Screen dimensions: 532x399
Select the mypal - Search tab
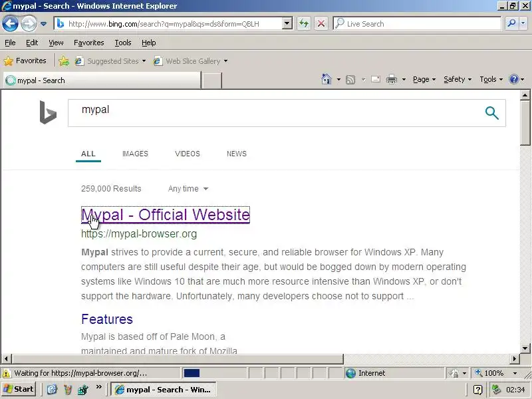[x=102, y=80]
